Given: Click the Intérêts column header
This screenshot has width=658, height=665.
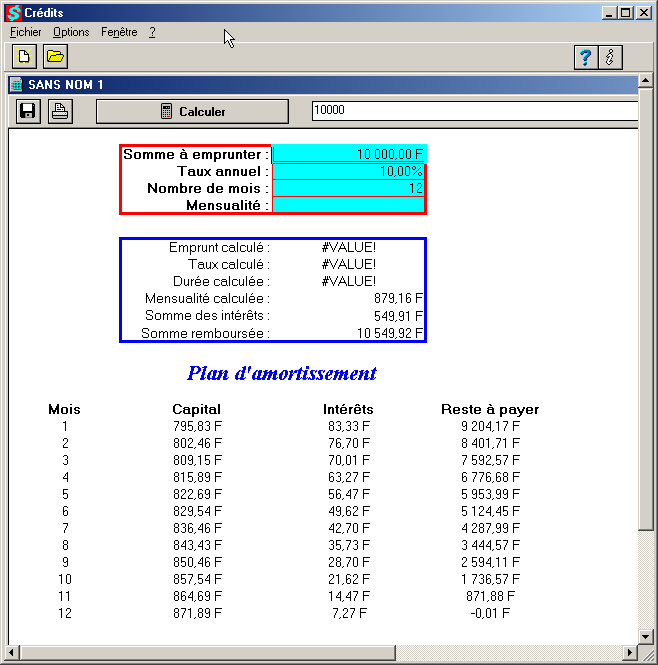Looking at the screenshot, I should pos(348,409).
